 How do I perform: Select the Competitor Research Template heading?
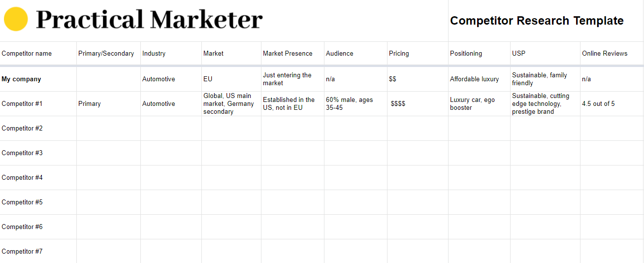pos(537,21)
